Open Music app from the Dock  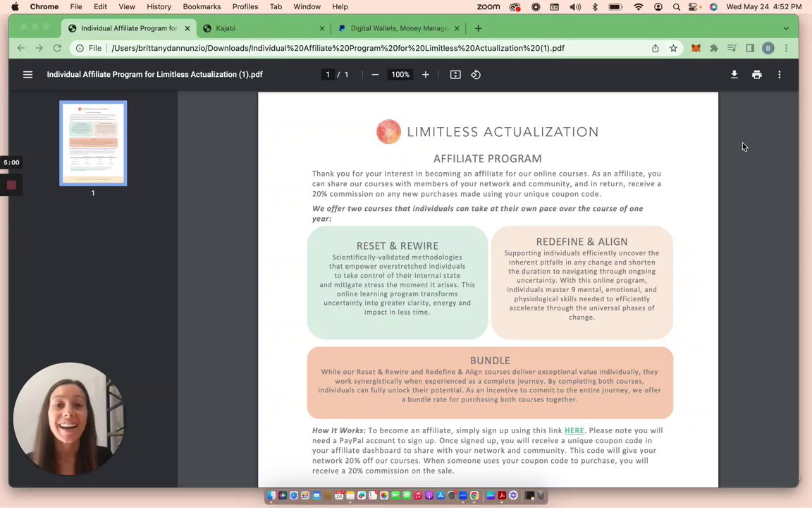coord(418,495)
